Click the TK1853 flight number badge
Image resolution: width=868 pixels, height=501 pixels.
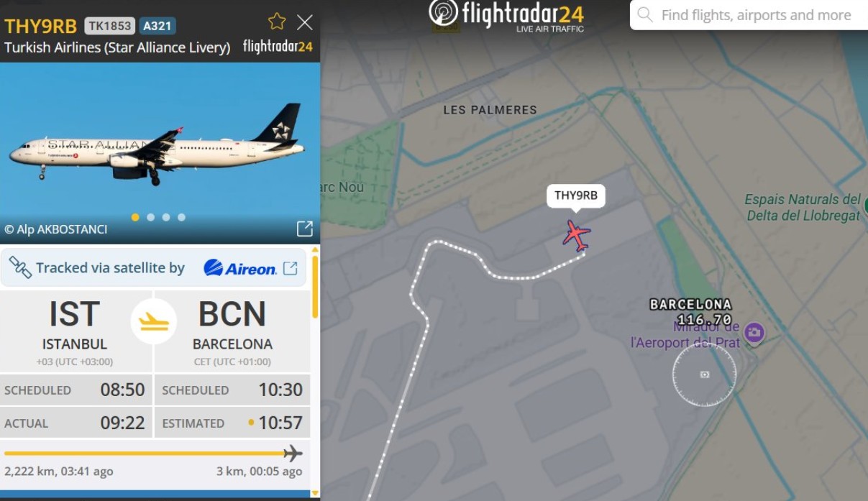point(110,26)
